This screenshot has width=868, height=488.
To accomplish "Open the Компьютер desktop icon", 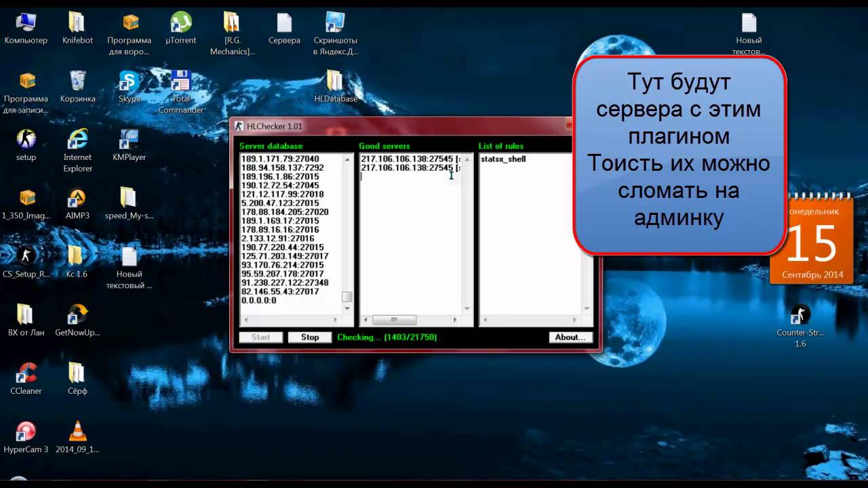I will point(26,28).
